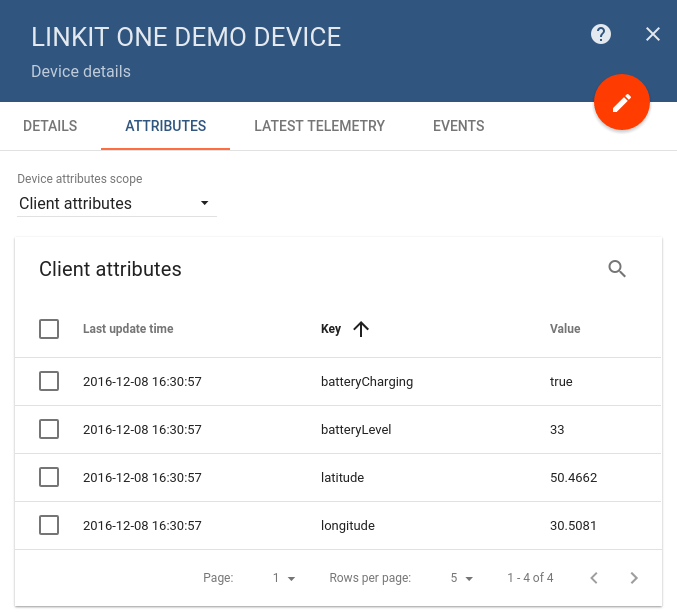
Task: Click the longitude row timestamp
Action: [x=142, y=526]
